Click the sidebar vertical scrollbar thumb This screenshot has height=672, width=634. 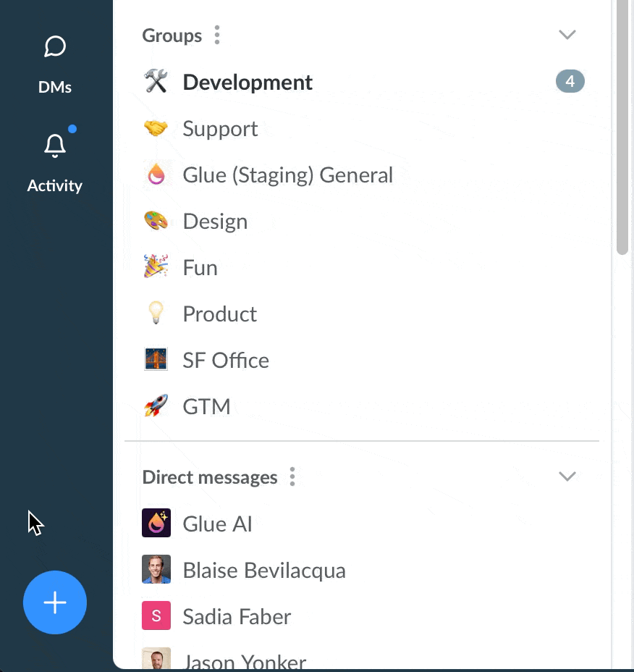click(x=622, y=130)
